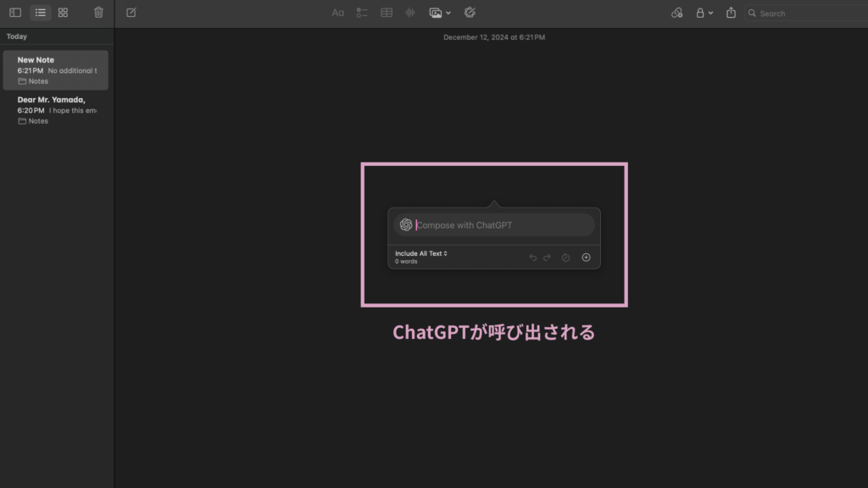Viewport: 868px width, 488px height.
Task: Expand the media insert chevron menu
Action: tap(448, 13)
